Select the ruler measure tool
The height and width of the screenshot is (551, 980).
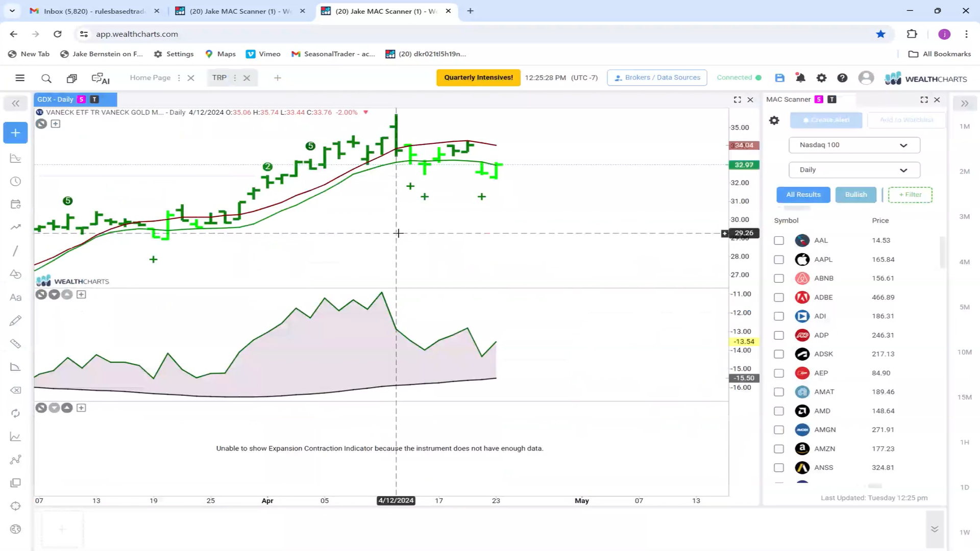click(x=15, y=343)
